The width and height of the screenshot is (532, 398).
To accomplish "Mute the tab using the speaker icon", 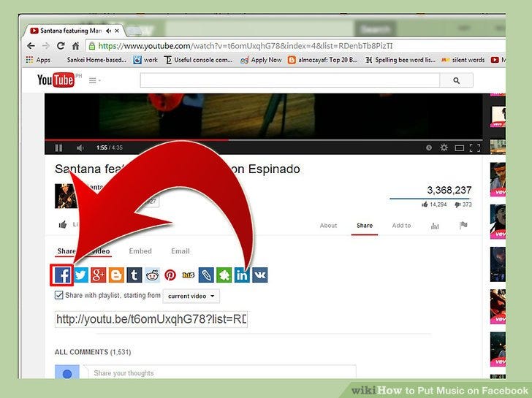I will pyautogui.click(x=109, y=31).
